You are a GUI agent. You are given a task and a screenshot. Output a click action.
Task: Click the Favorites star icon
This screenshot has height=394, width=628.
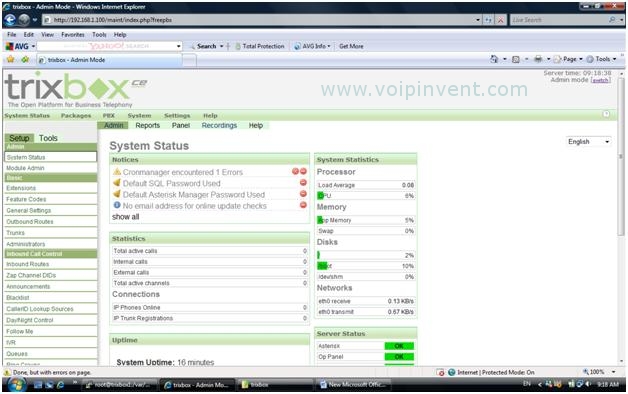pos(10,59)
